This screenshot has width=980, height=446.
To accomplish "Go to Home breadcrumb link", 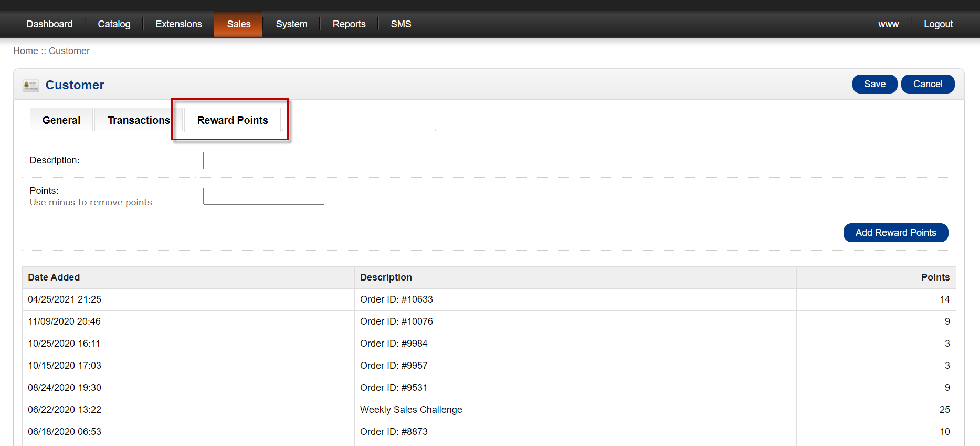I will 26,51.
